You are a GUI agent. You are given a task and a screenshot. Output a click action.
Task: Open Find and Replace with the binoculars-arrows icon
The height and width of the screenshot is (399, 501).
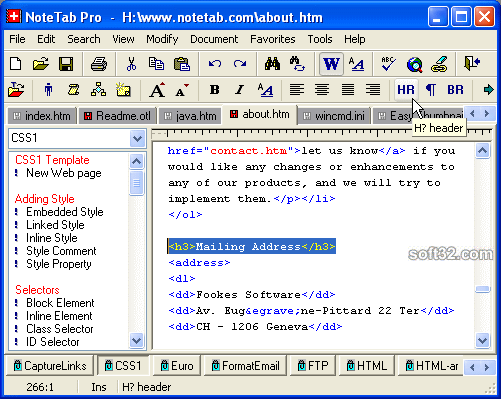[x=297, y=64]
